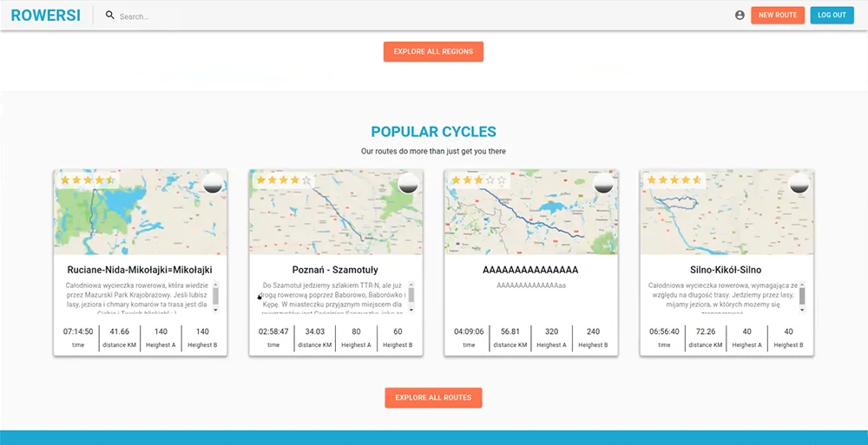Click the star rating on Ruciane-Nida-Mikołajki card

tap(88, 180)
